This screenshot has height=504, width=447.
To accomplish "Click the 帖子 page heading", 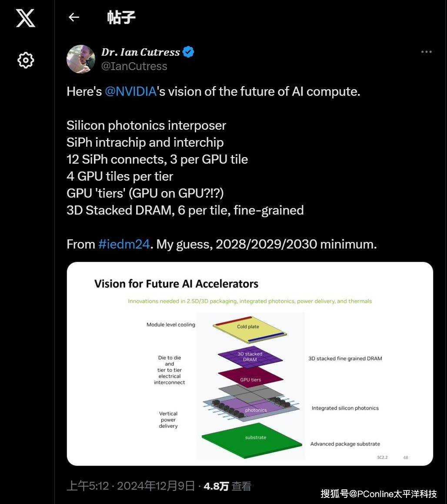I will pyautogui.click(x=121, y=17).
